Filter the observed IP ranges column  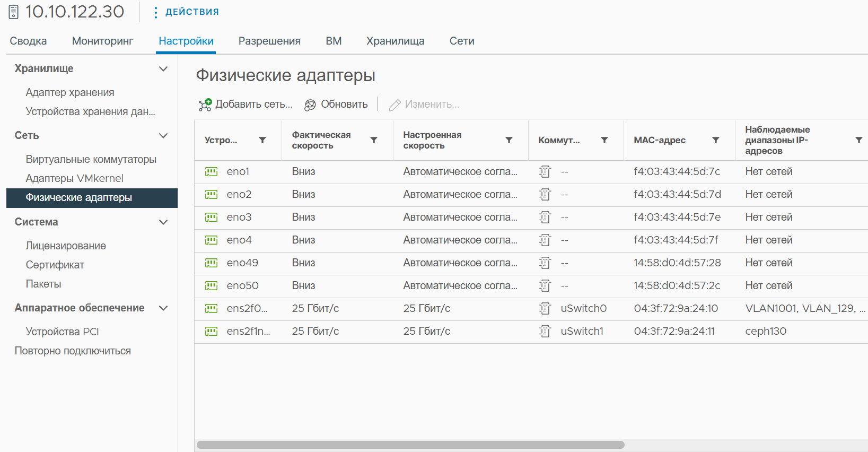tap(859, 140)
